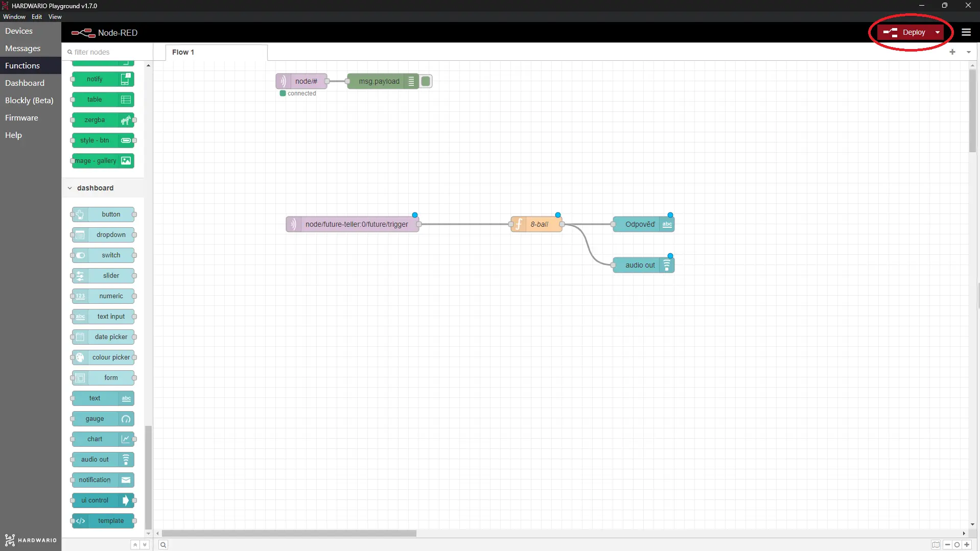This screenshot has height=551, width=980.
Task: Open the Deploy options dropdown arrow
Action: coord(937,32)
